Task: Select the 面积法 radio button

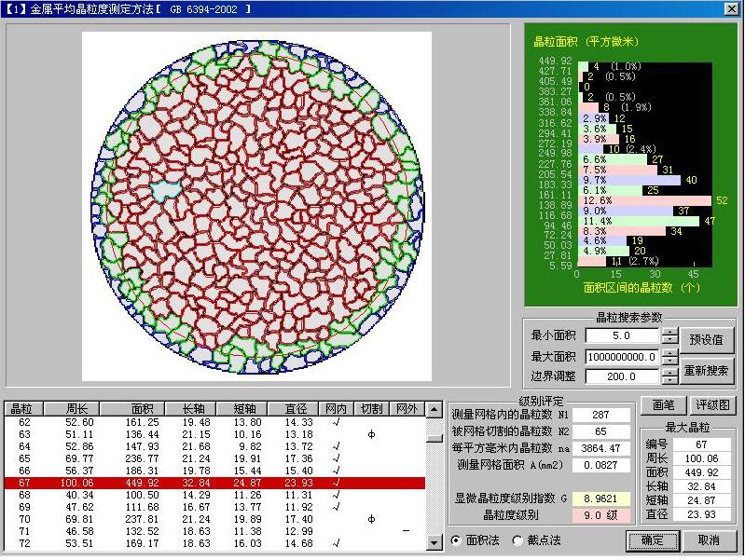Action: 456,540
